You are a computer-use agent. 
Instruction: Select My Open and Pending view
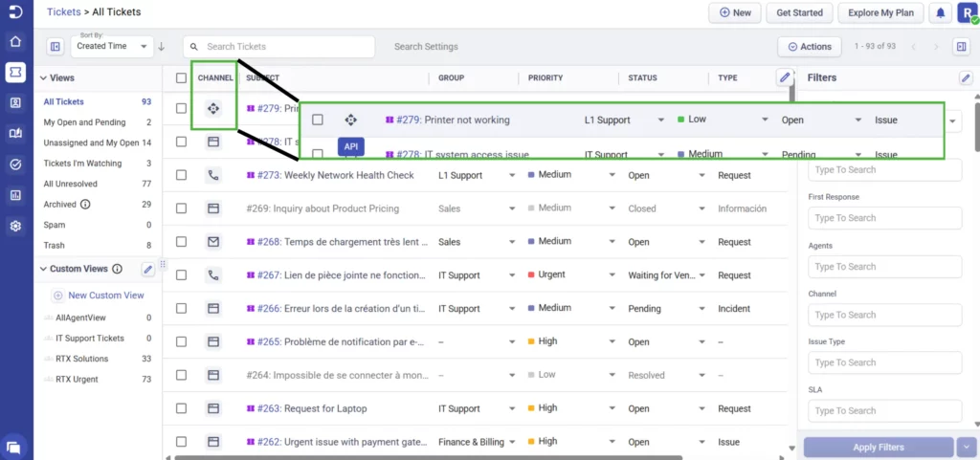(84, 122)
